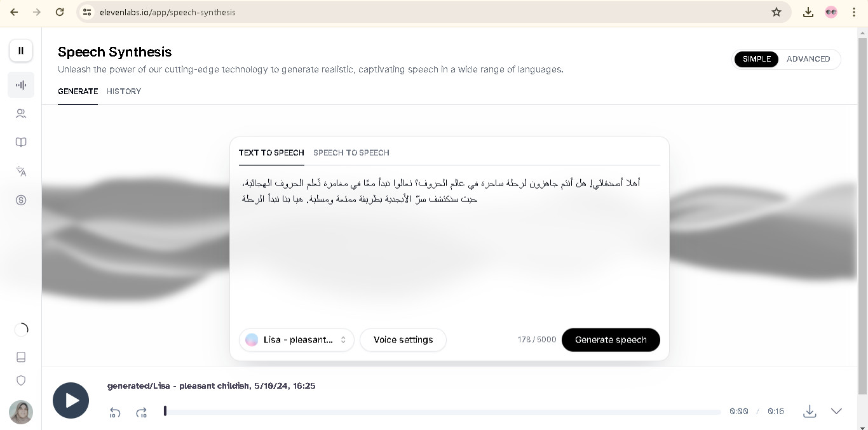Open the documentation book icon near sidebar bottom
Image resolution: width=868 pixels, height=430 pixels.
pos(21,357)
